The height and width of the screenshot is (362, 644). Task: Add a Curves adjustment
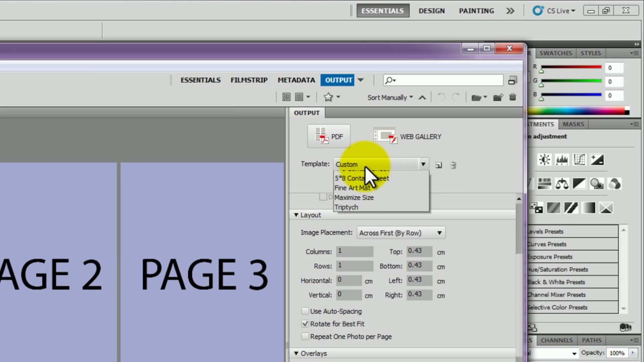580,160
